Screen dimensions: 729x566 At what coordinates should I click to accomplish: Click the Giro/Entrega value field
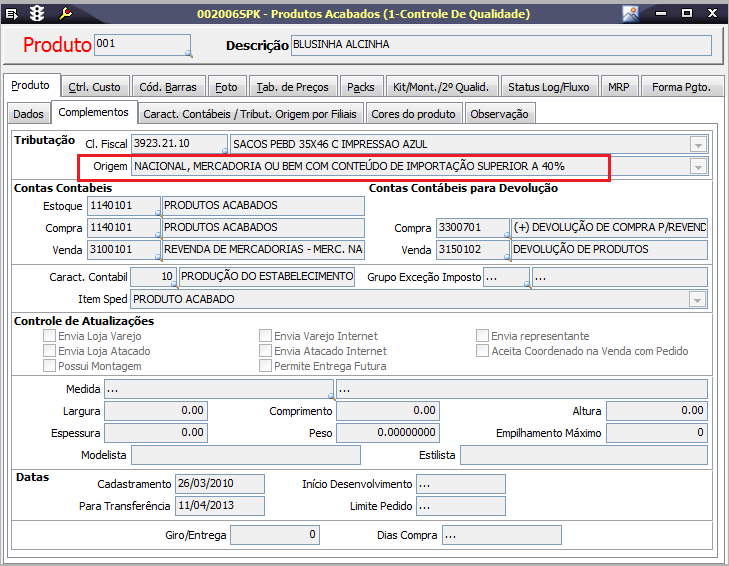275,535
